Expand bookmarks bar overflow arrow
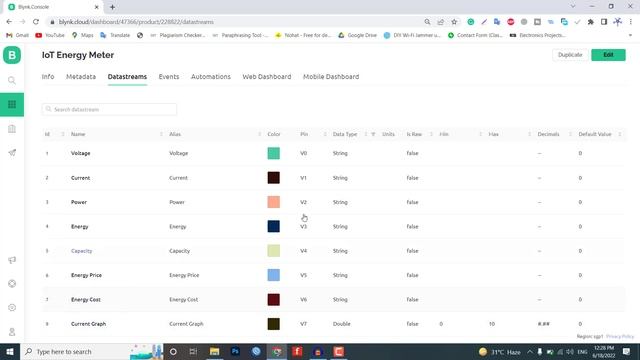The width and height of the screenshot is (640, 360). click(x=630, y=35)
